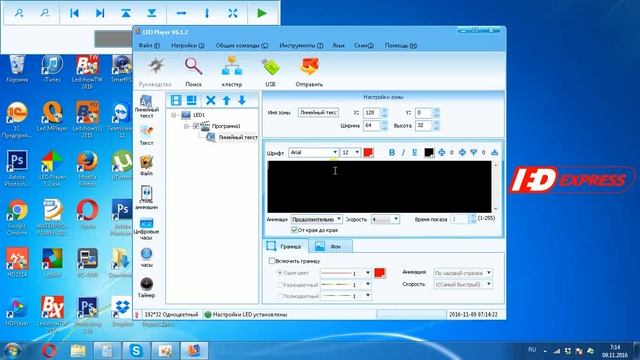Image resolution: width=640 pixels, height=360 pixels.
Task: Click the add program icon above tree
Action: coord(191,100)
